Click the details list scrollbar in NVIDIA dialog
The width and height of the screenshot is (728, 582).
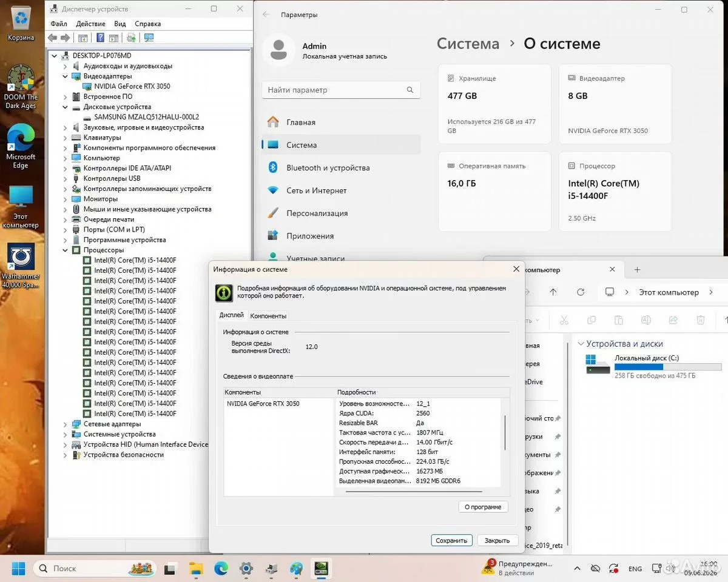click(505, 432)
